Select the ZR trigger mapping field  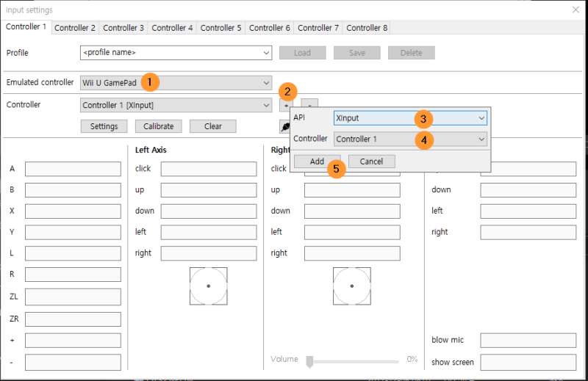(x=73, y=319)
